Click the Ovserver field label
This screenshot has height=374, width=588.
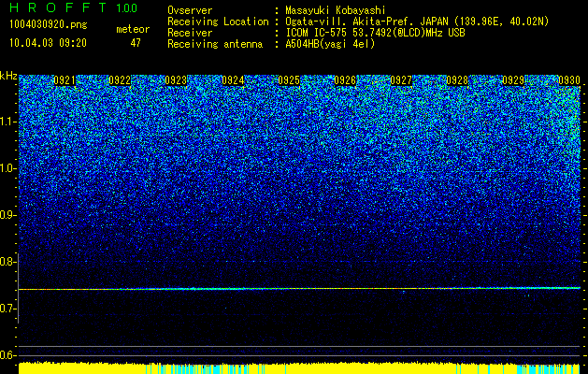190,10
